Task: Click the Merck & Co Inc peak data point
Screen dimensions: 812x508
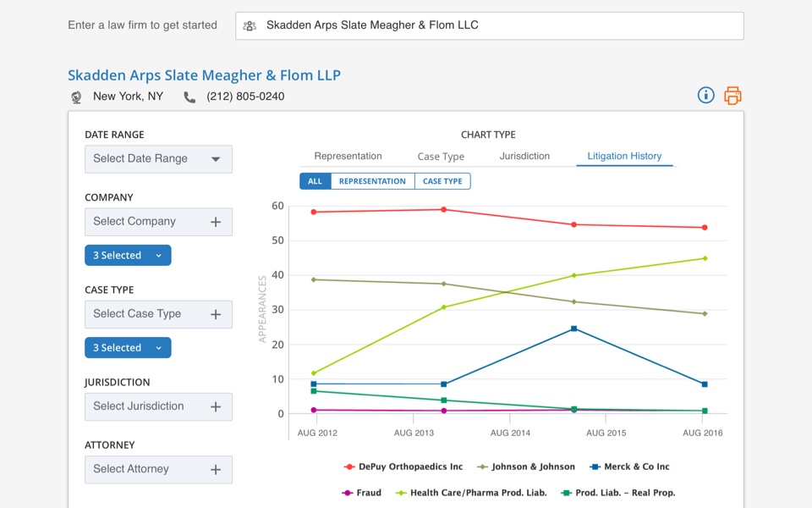Action: point(573,329)
